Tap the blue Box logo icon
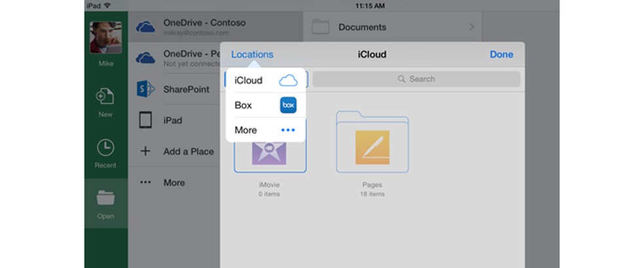The width and height of the screenshot is (644, 268). 289,105
